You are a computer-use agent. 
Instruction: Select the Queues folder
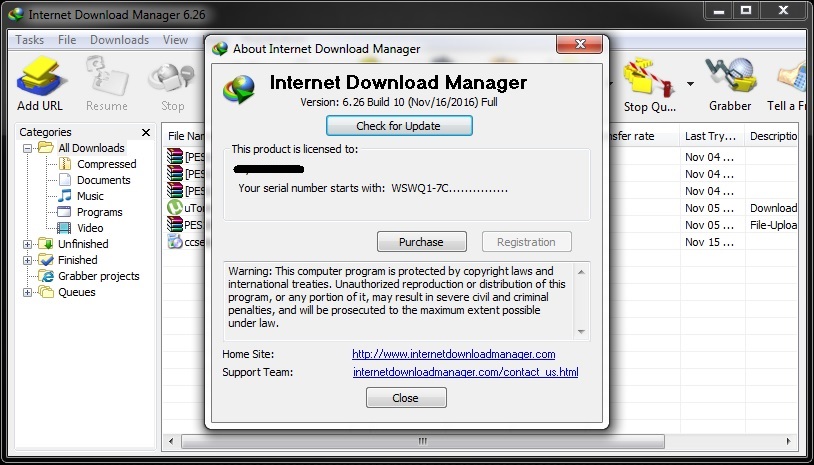point(76,292)
